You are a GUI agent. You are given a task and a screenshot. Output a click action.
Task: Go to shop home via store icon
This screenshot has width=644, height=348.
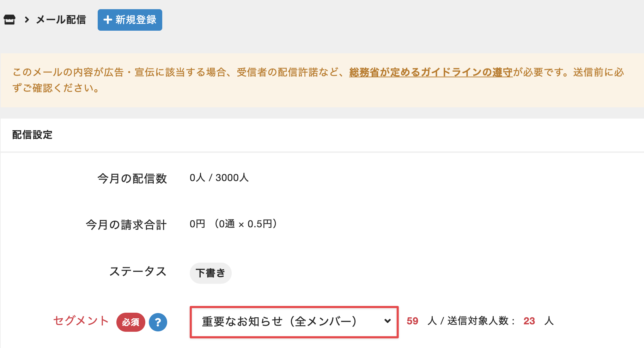point(10,20)
